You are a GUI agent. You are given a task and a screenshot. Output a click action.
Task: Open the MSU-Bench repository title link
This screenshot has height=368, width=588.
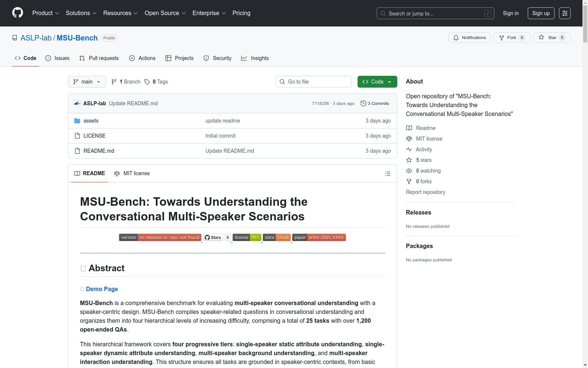coord(77,38)
